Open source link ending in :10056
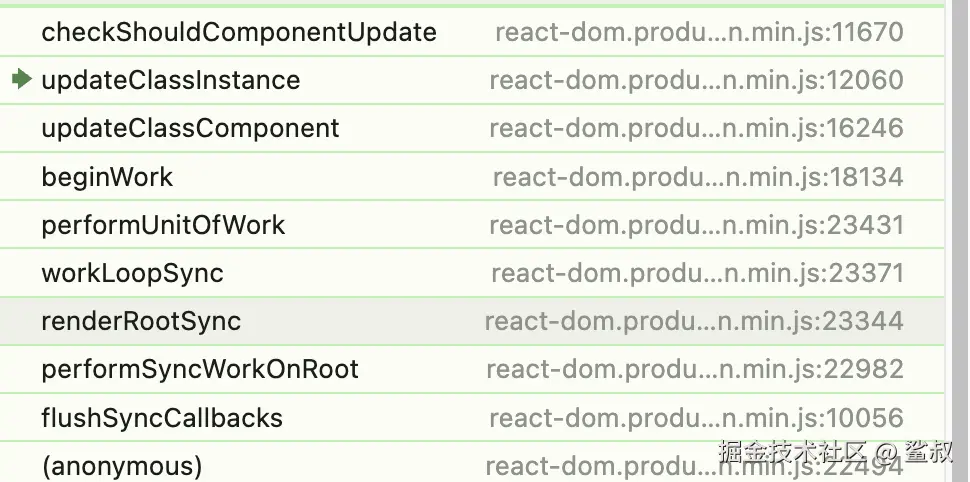 [x=695, y=418]
